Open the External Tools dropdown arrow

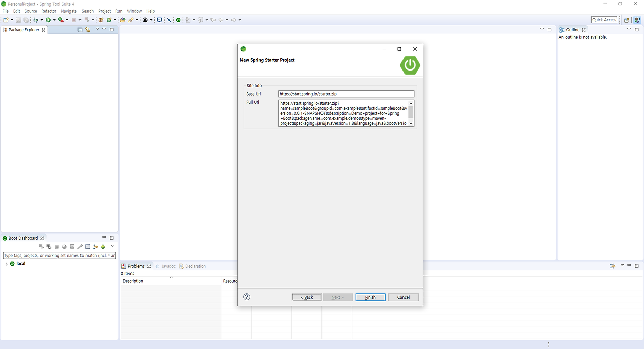coord(67,20)
